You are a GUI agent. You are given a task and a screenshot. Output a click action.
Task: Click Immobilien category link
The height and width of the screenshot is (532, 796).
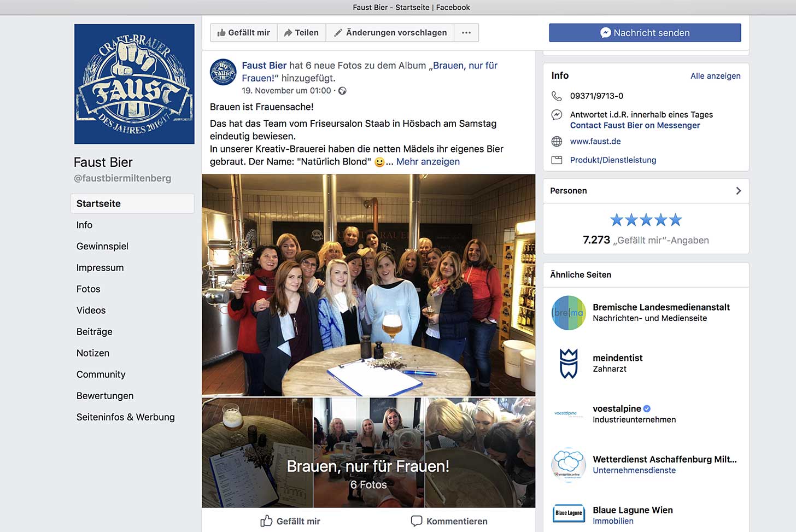pyautogui.click(x=613, y=521)
